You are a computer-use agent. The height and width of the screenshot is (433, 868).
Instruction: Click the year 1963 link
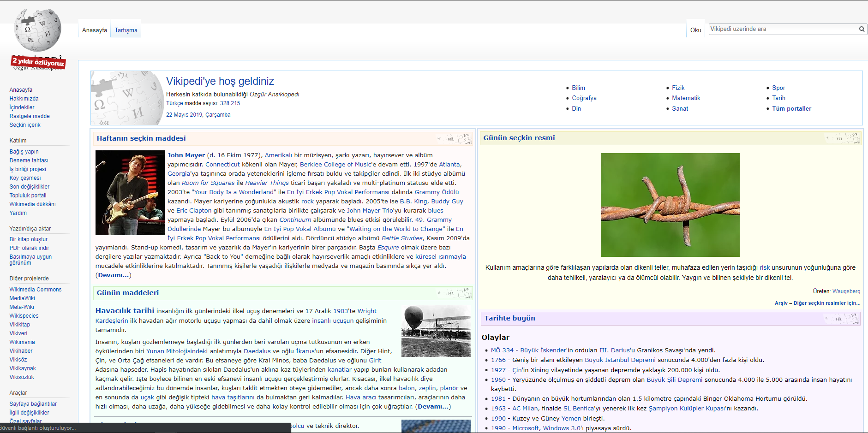(498, 409)
